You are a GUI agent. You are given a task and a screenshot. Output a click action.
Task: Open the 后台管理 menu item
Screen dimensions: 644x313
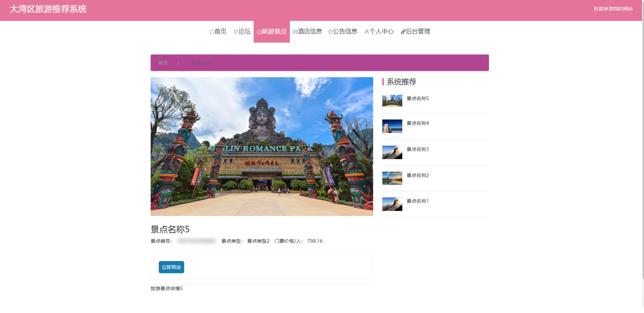[415, 31]
